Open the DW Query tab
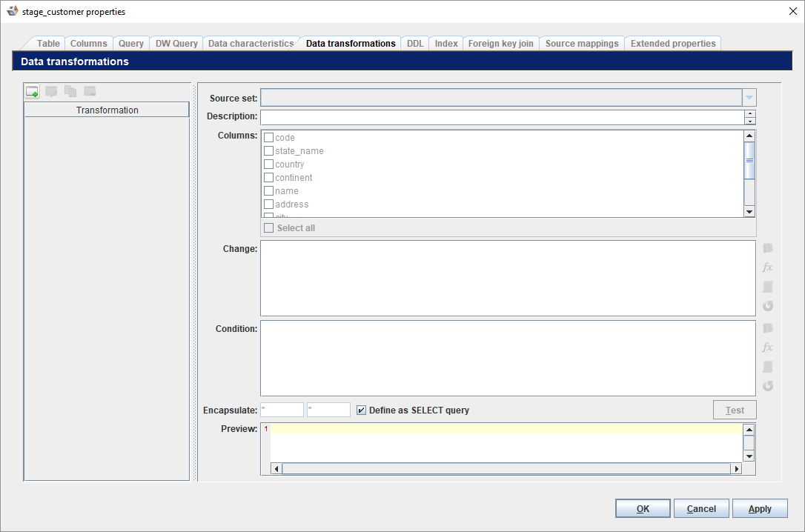The height and width of the screenshot is (532, 805). coord(176,44)
